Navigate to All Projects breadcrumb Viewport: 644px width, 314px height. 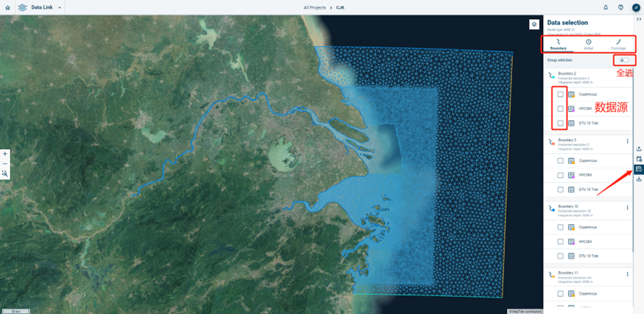[315, 7]
